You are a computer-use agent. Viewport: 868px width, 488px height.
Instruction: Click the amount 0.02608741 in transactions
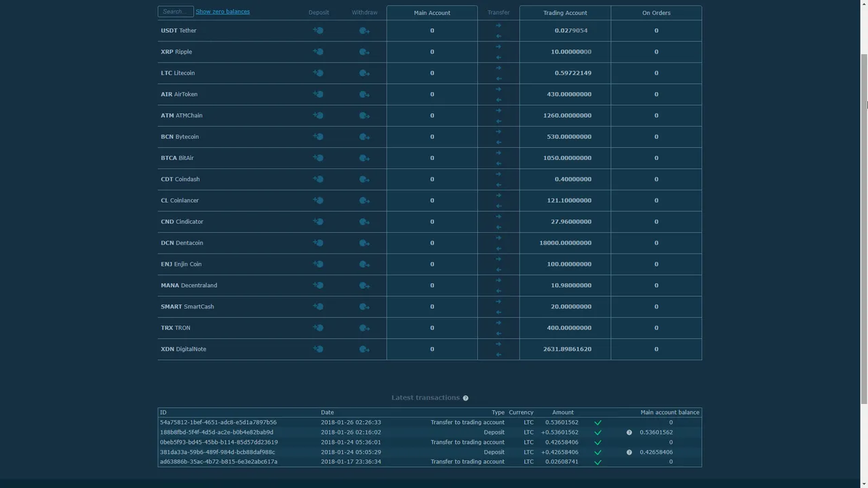click(x=561, y=462)
